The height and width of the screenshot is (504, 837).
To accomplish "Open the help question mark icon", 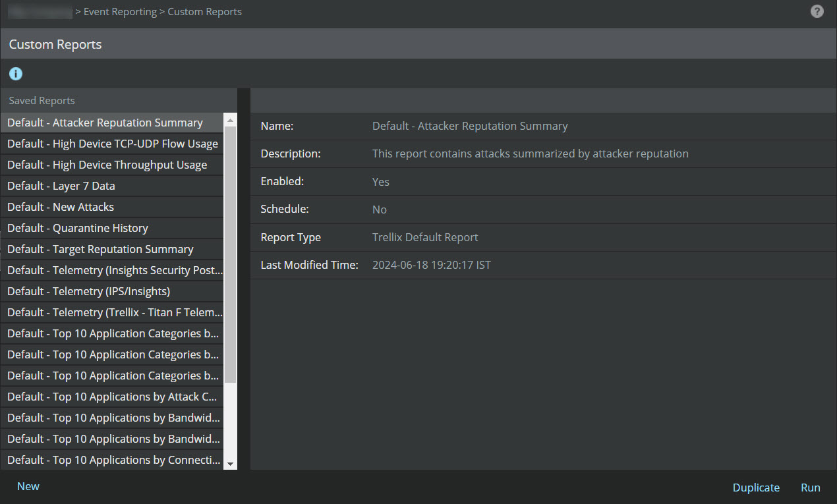I will point(817,11).
